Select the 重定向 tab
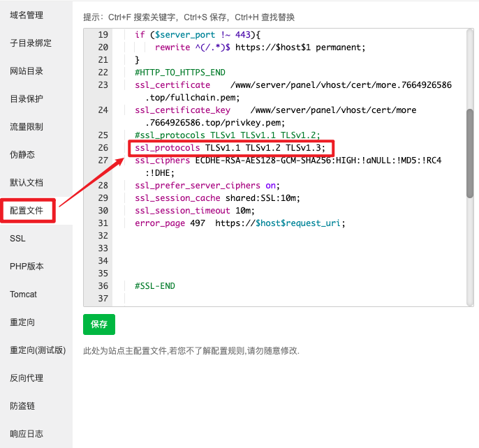Screen dimensions: 479x448 (22, 322)
